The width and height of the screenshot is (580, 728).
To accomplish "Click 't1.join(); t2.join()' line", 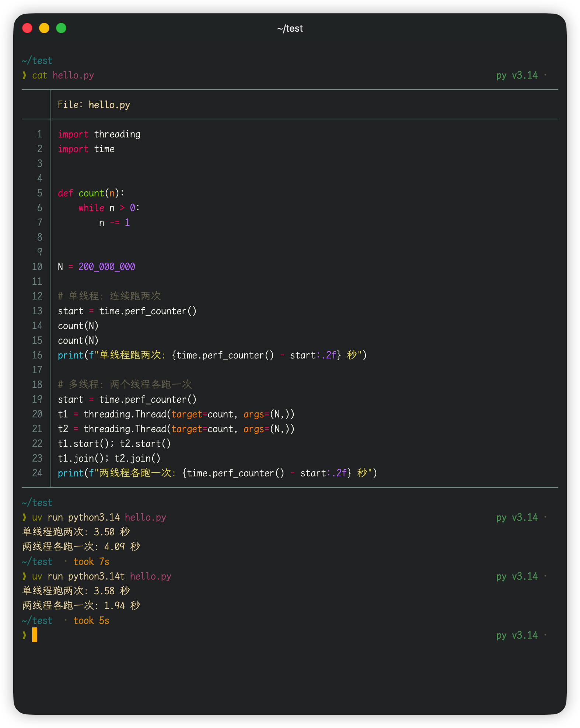I will tap(109, 458).
